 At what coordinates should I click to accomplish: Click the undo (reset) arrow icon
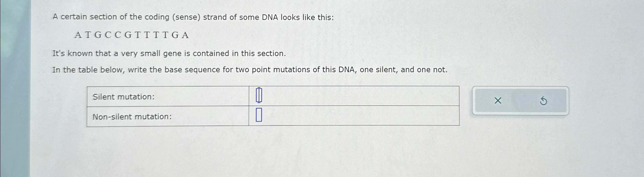coord(544,100)
